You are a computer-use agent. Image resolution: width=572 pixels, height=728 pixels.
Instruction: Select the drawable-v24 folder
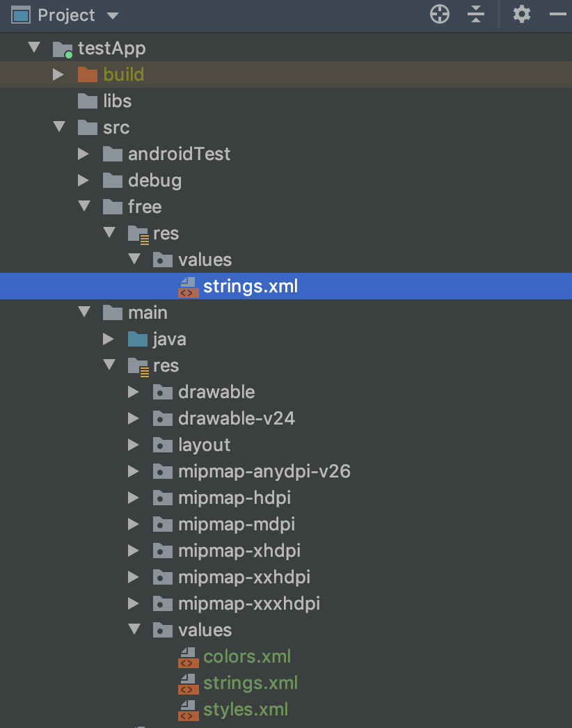[x=237, y=418]
